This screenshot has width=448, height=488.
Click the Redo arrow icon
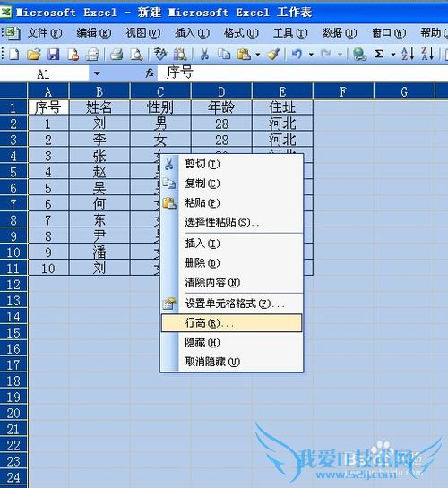(x=326, y=55)
